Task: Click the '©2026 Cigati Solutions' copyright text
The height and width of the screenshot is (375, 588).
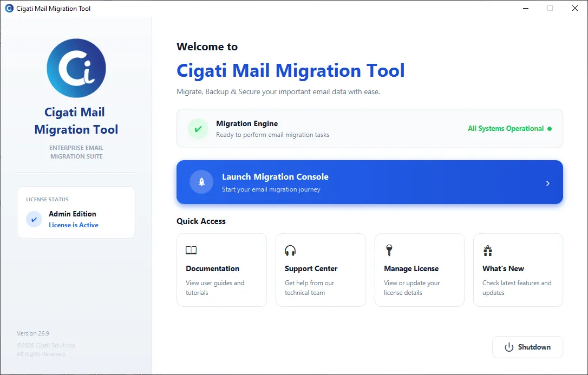Action: (46, 345)
